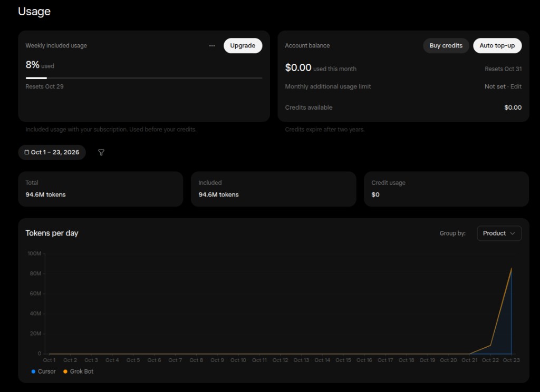Click the chevron in the Product dropdown
The image size is (540, 392).
pos(513,233)
